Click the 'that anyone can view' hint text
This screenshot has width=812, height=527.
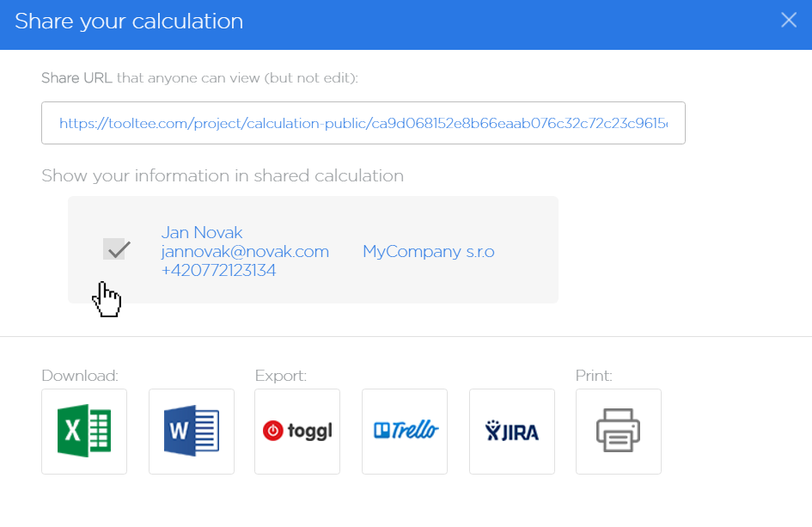(188, 77)
